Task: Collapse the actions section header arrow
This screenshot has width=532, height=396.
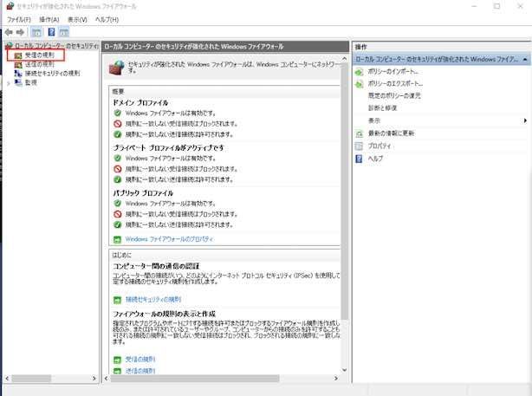Action: pos(525,60)
